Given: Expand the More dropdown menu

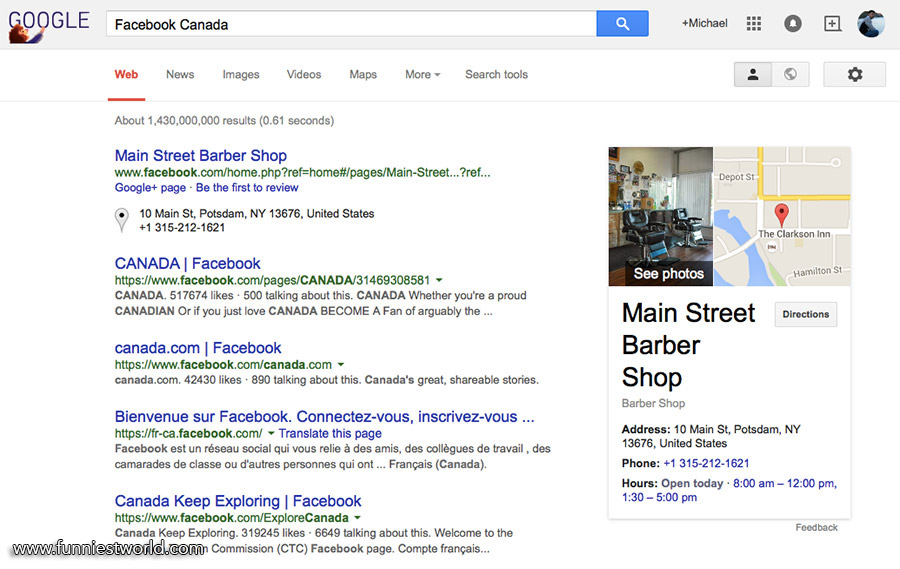Looking at the screenshot, I should 422,74.
